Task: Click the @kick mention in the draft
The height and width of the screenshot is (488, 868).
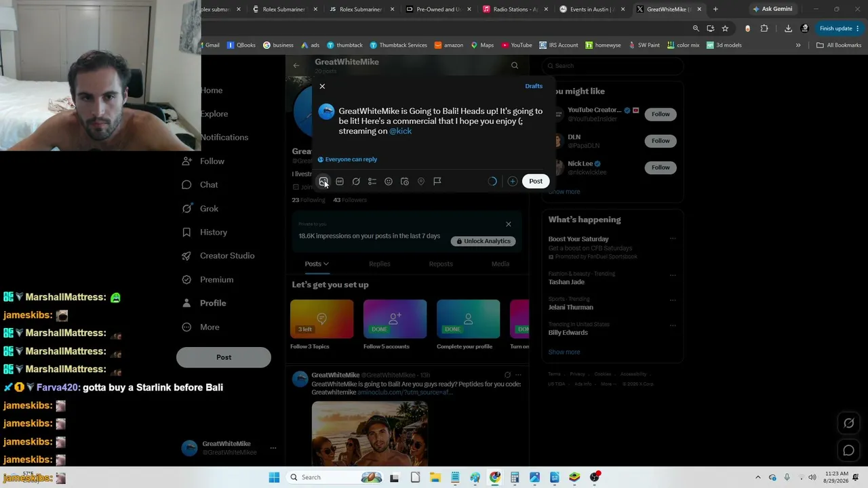Action: (x=400, y=131)
